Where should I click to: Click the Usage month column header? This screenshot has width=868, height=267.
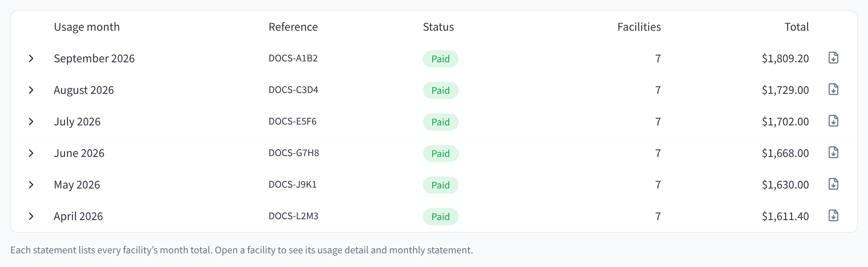click(87, 27)
